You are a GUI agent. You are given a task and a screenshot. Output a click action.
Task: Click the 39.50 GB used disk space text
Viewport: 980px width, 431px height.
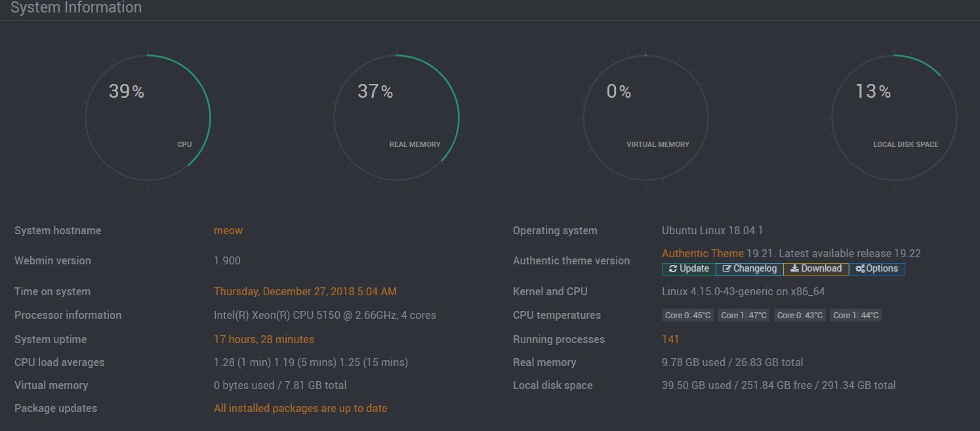tap(779, 385)
